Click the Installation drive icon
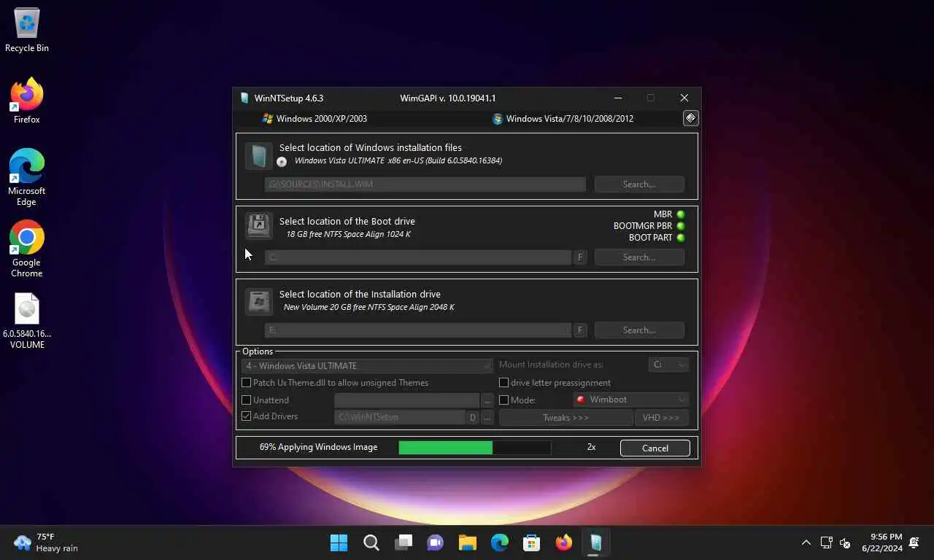The height and width of the screenshot is (560, 934). pyautogui.click(x=258, y=301)
